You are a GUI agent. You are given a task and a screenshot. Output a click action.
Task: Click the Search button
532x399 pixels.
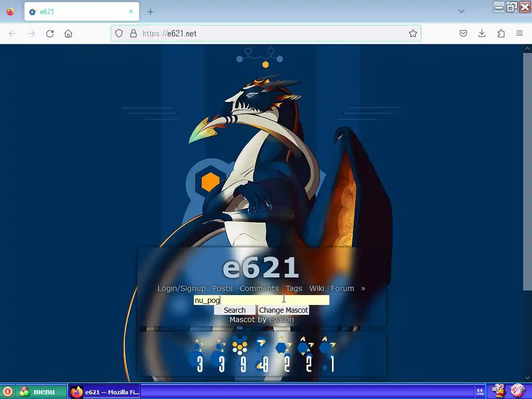[x=234, y=310]
